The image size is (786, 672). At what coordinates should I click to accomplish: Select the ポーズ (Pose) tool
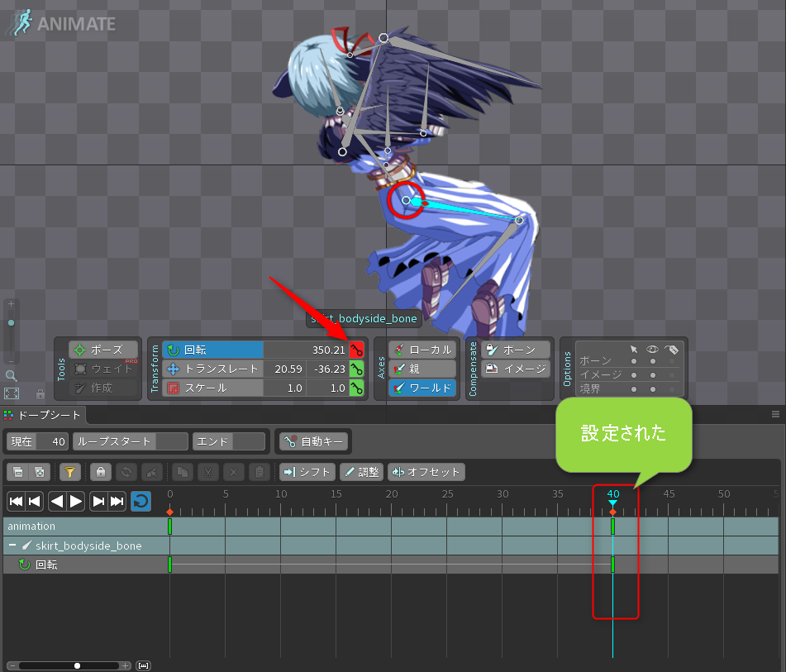(x=103, y=350)
